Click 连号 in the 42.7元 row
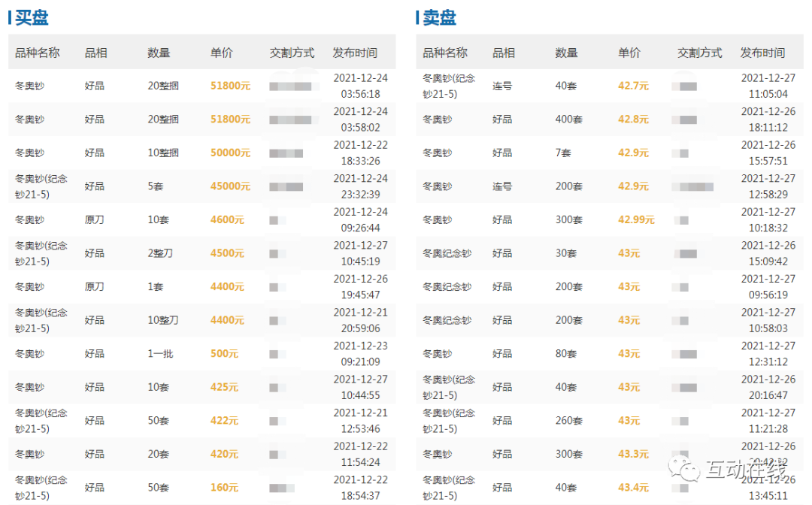The height and width of the screenshot is (505, 812). click(501, 86)
